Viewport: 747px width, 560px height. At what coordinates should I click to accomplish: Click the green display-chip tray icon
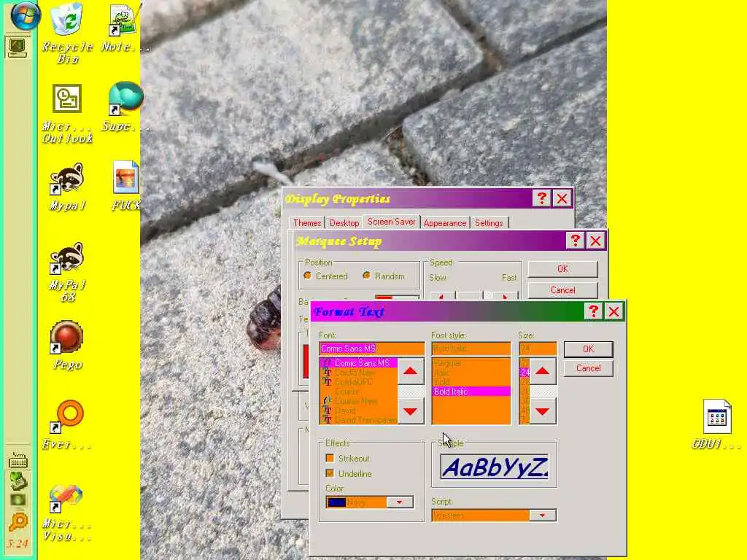coord(18,500)
